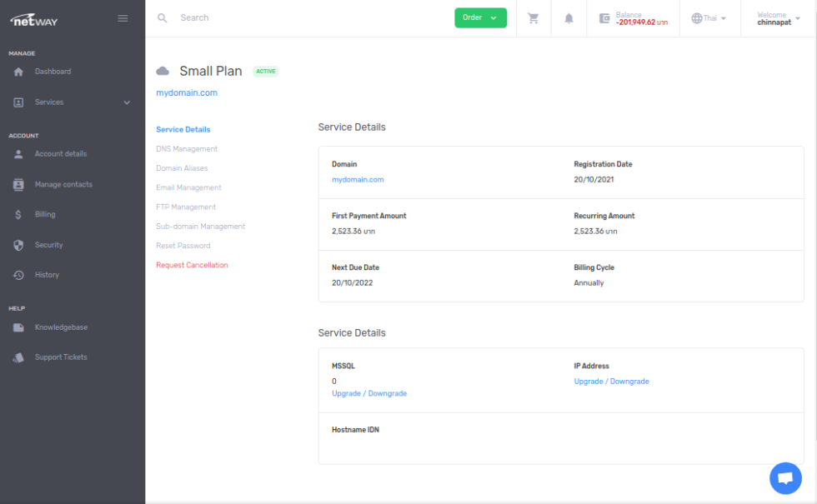
Task: Open the chinnapat user account menu
Action: point(778,18)
